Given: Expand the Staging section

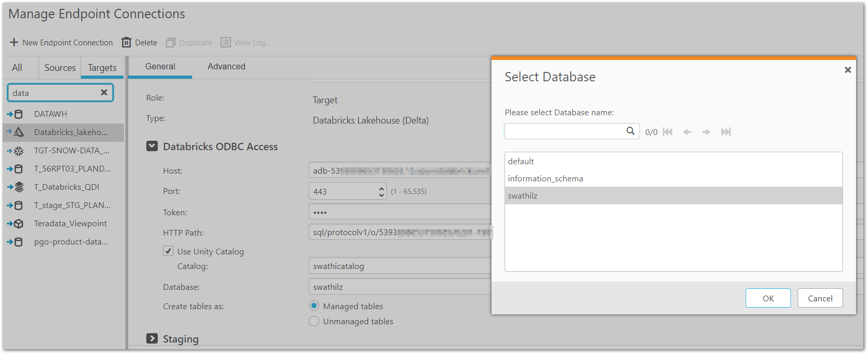Looking at the screenshot, I should pyautogui.click(x=152, y=339).
